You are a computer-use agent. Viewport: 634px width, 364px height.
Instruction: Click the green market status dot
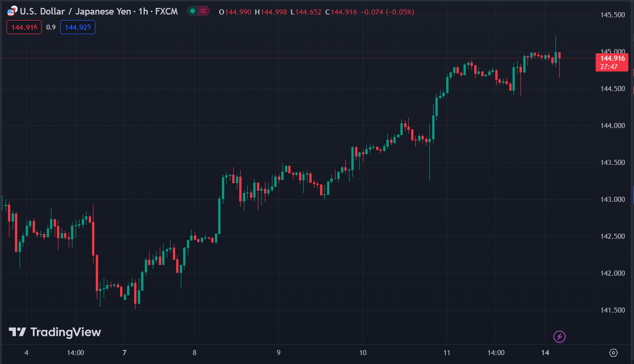click(192, 11)
